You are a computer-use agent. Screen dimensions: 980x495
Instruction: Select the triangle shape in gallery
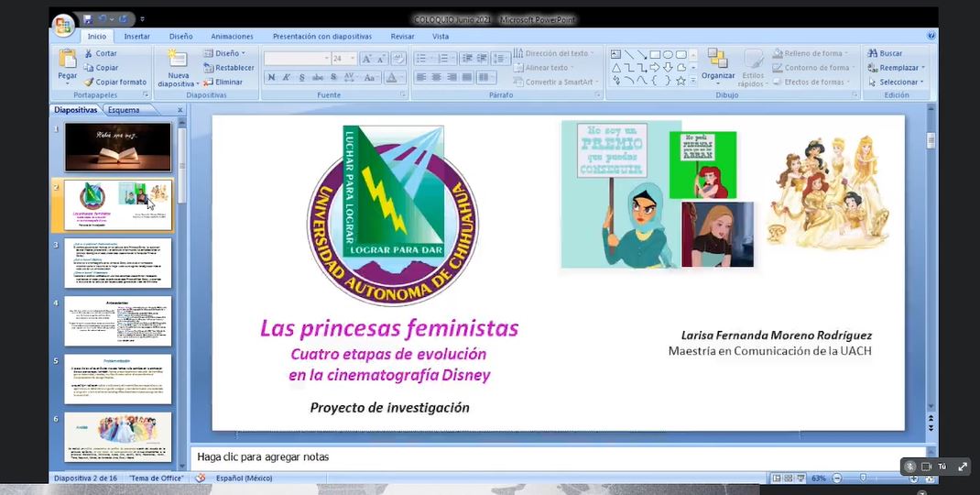tap(616, 68)
